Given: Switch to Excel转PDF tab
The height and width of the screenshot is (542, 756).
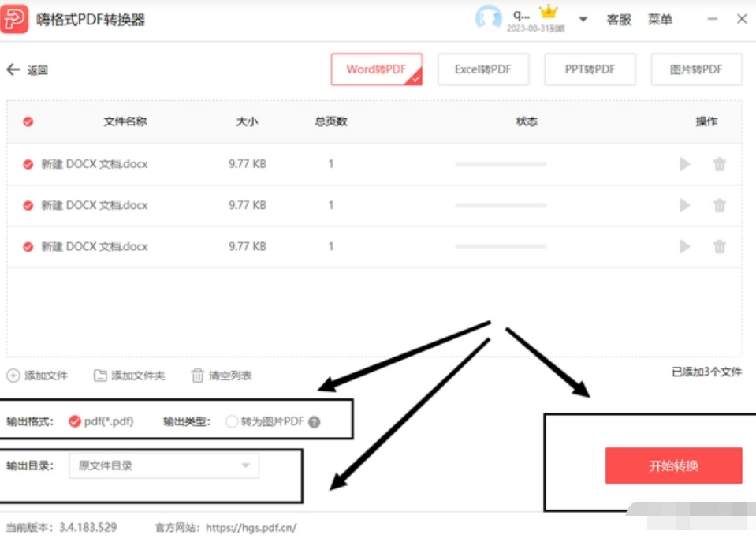Looking at the screenshot, I should coord(483,69).
